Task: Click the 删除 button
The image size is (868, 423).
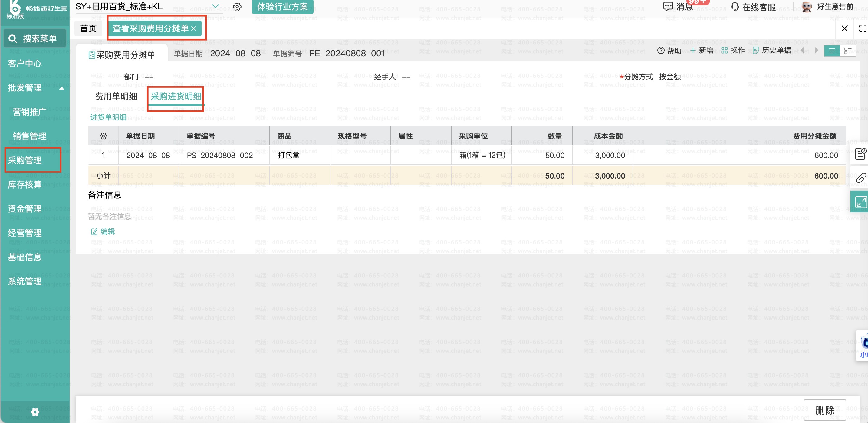Action: pos(824,410)
